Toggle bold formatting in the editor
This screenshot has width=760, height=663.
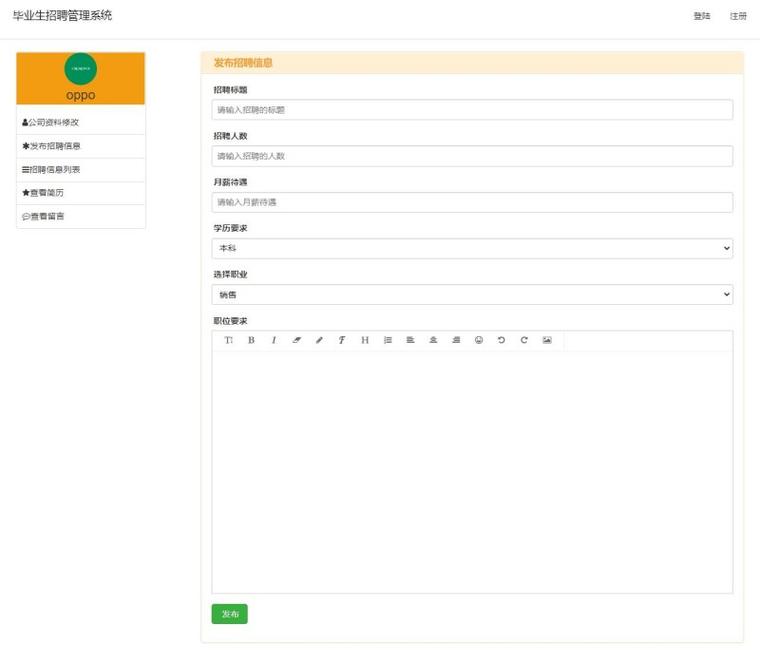pyautogui.click(x=251, y=340)
